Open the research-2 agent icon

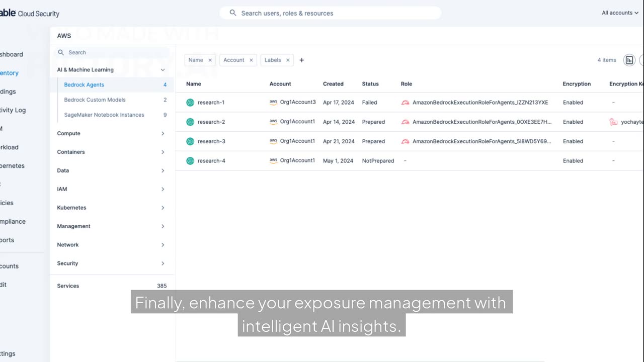pyautogui.click(x=190, y=122)
